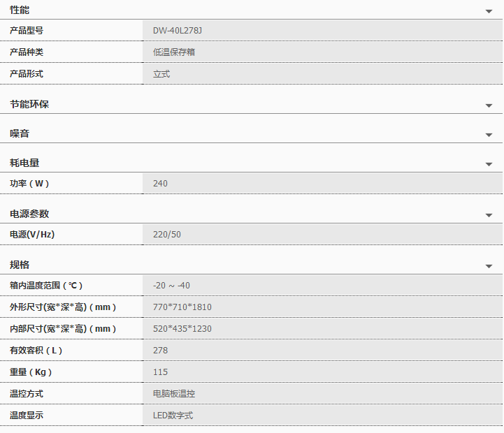The image size is (504, 433).
Task: Click the inner dimensions 520*435*1230
Action: (x=182, y=329)
